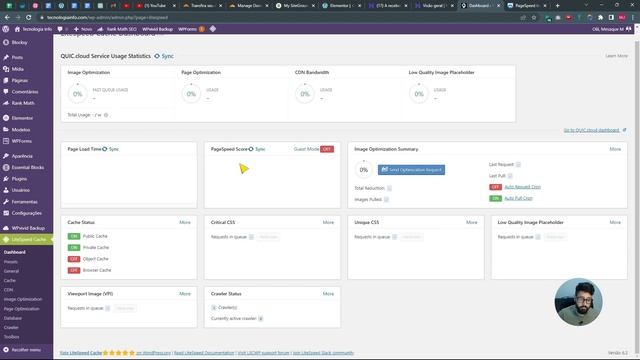Toggle the Guest Mode OFF badge

click(x=327, y=149)
